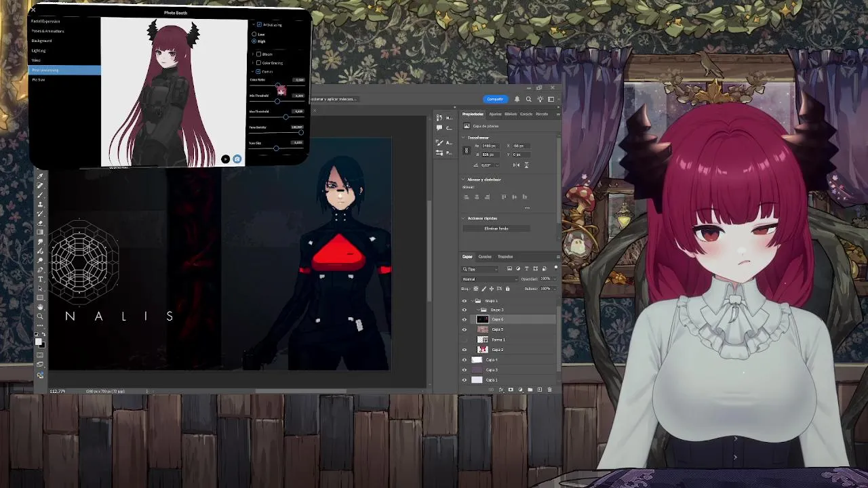Image resolution: width=868 pixels, height=488 pixels.
Task: Open Photoshop notifications bell icon
Action: [x=517, y=99]
